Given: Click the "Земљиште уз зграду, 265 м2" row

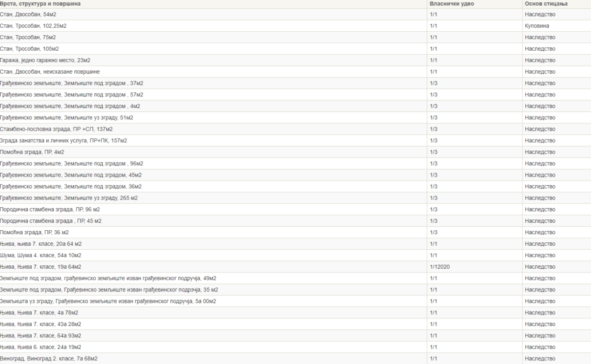Looking at the screenshot, I should click(x=69, y=198).
